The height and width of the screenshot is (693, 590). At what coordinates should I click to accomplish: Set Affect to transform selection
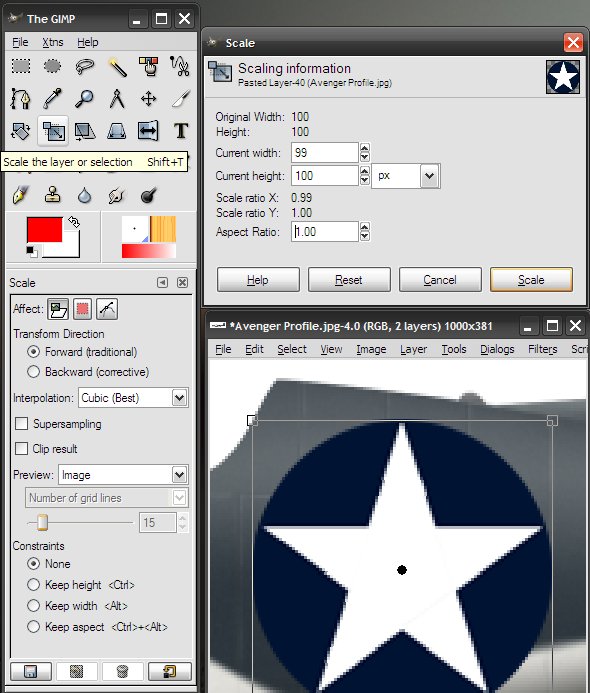pos(82,309)
